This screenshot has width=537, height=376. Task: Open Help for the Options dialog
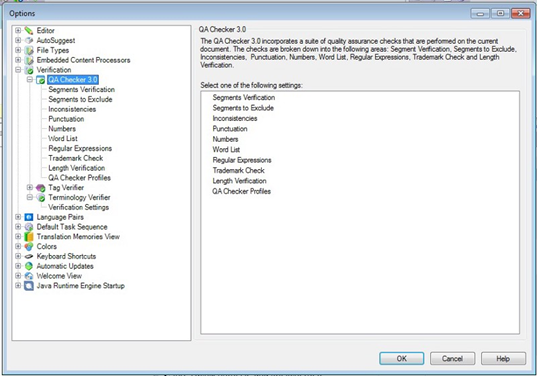[x=503, y=359]
